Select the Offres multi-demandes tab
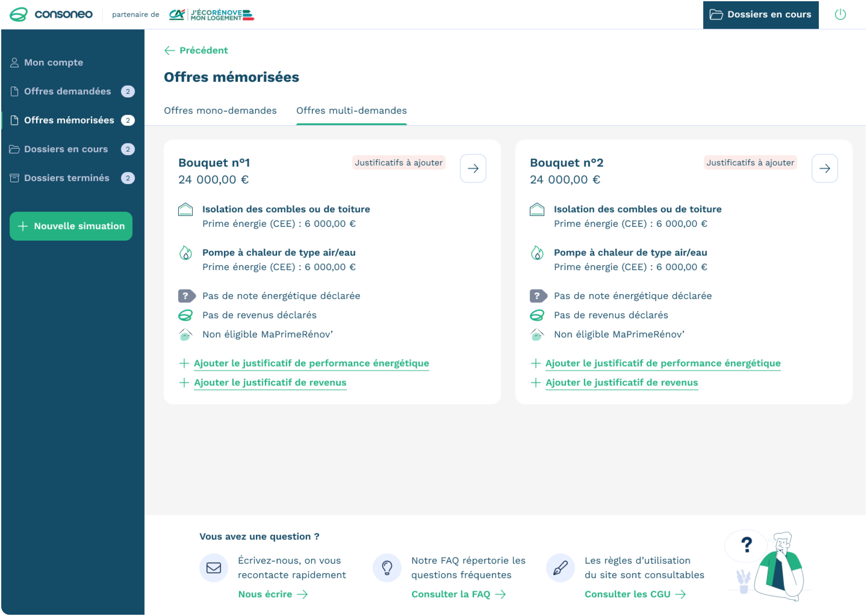 351,111
